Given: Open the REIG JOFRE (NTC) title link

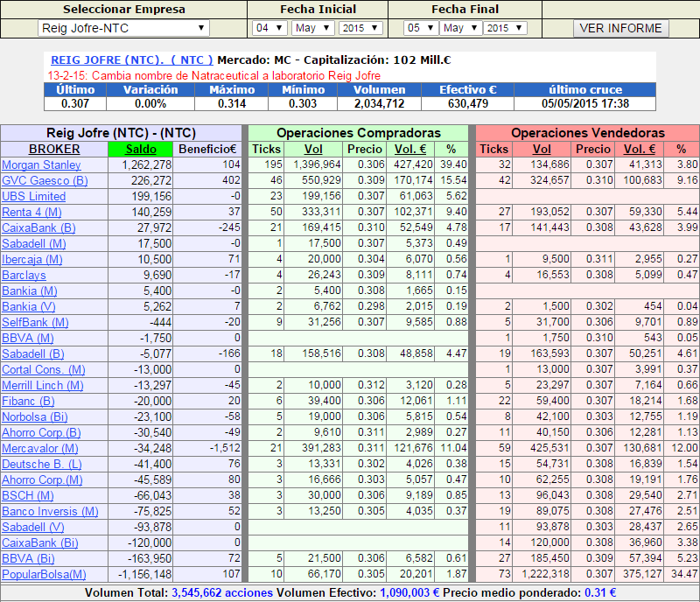Looking at the screenshot, I should tap(132, 60).
